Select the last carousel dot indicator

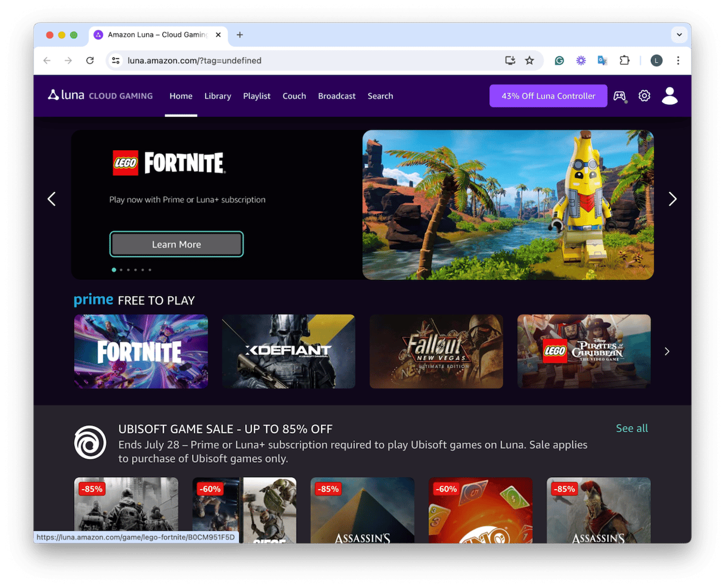click(150, 270)
